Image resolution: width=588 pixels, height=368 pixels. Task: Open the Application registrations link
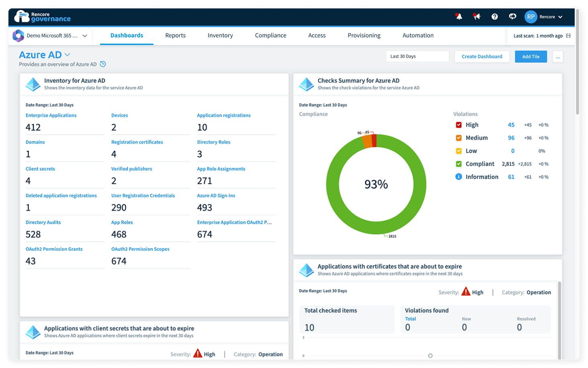click(x=224, y=115)
